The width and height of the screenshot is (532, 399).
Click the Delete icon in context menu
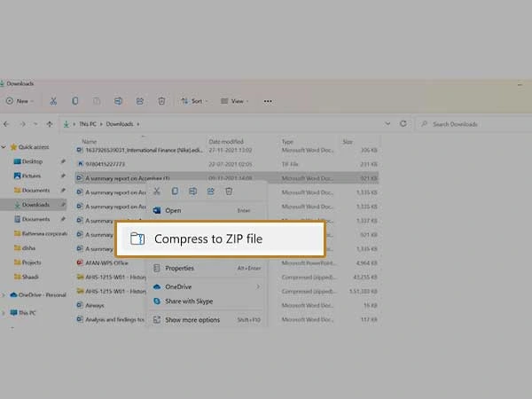click(229, 191)
